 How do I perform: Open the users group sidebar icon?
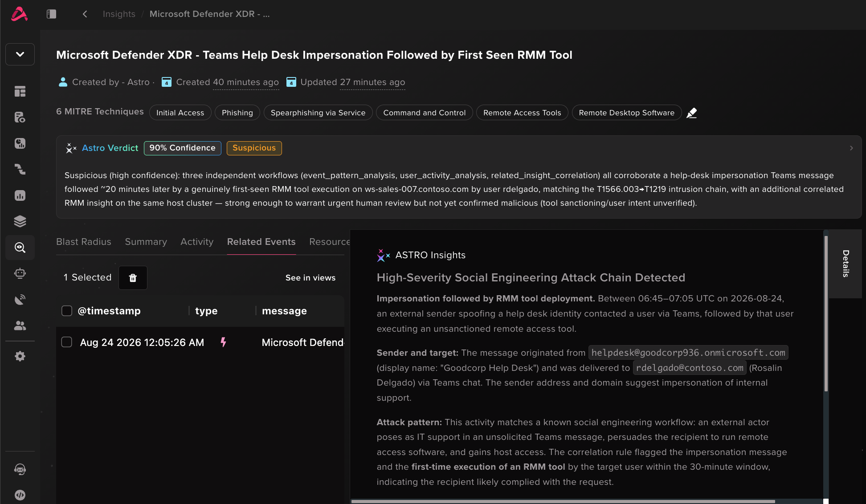tap(20, 325)
